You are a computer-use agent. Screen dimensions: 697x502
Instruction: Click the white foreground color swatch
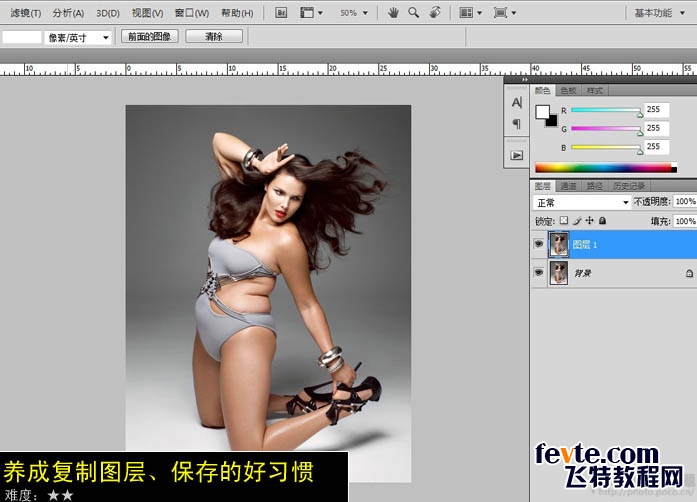[x=542, y=111]
